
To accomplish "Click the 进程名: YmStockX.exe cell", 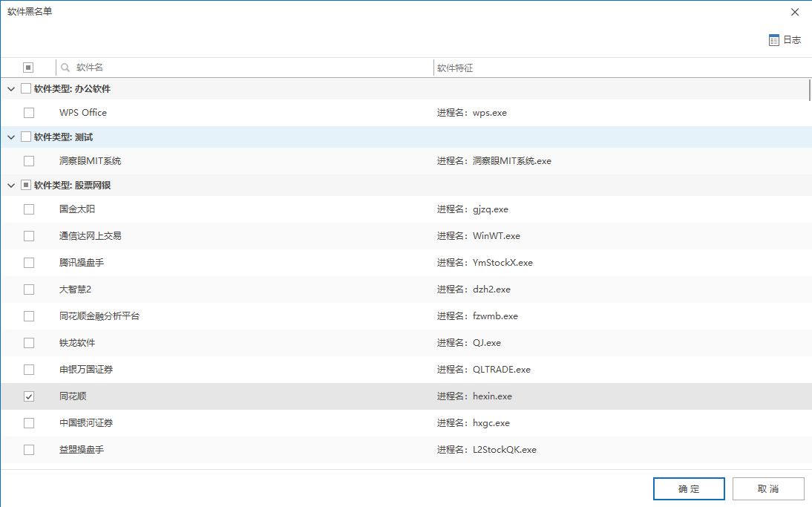I will tap(485, 263).
